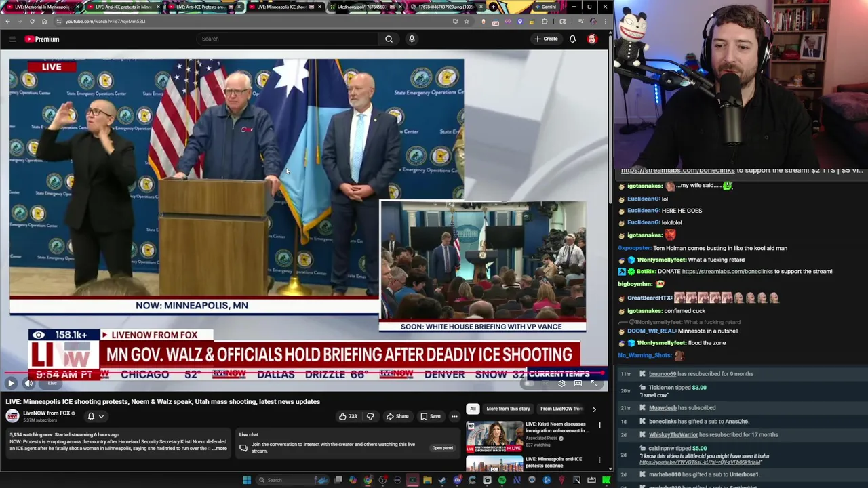Screen dimensions: 868x488
Task: Share the livestream video
Action: click(x=397, y=416)
